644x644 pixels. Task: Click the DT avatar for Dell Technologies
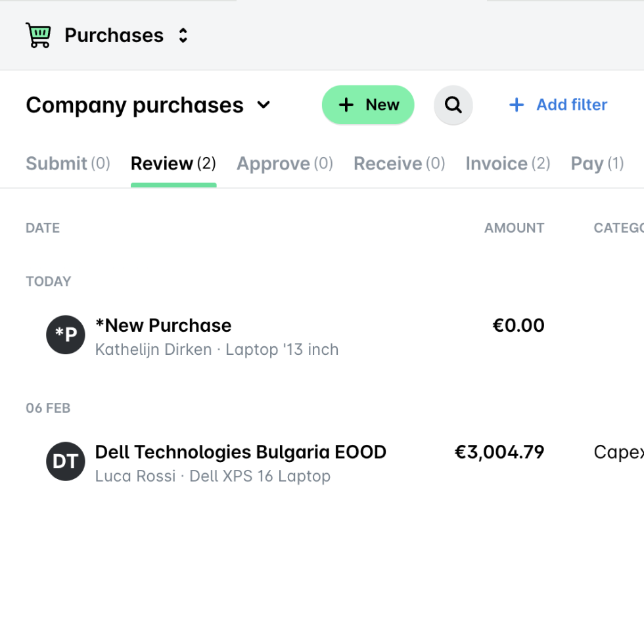[66, 461]
